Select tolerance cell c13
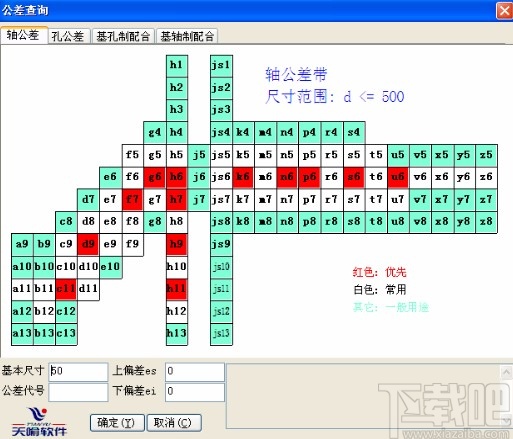 pyautogui.click(x=66, y=334)
